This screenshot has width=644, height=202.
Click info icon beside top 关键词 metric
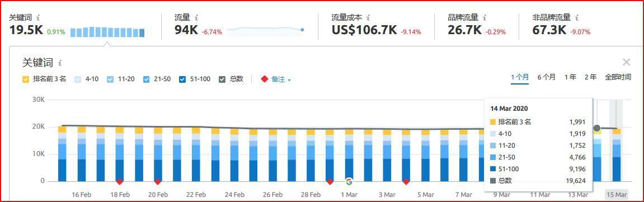pos(38,18)
